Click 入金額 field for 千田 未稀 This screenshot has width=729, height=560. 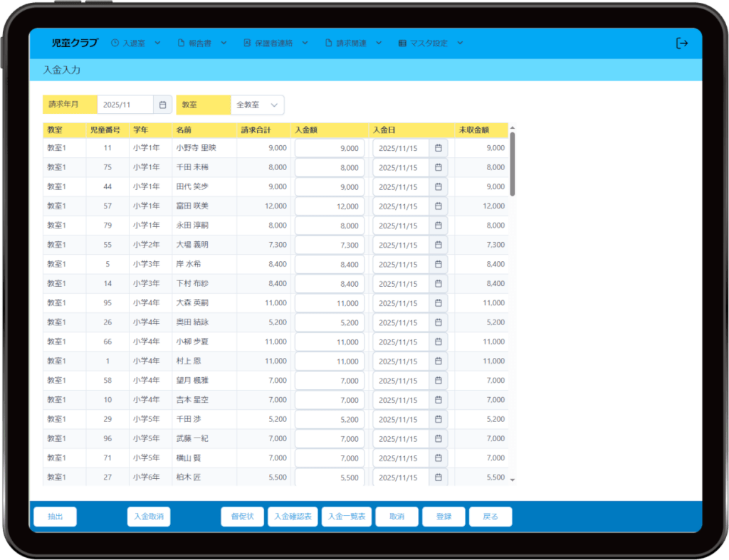pyautogui.click(x=329, y=168)
